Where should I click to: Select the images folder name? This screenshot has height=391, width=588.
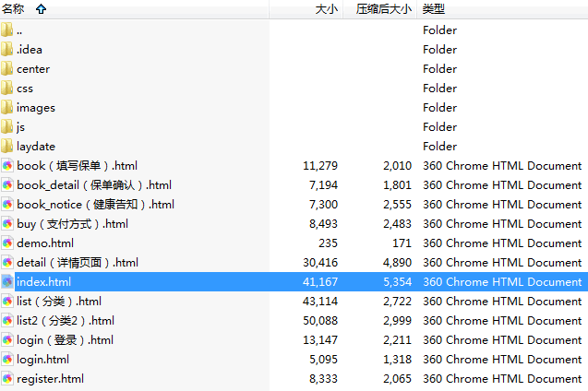point(36,108)
